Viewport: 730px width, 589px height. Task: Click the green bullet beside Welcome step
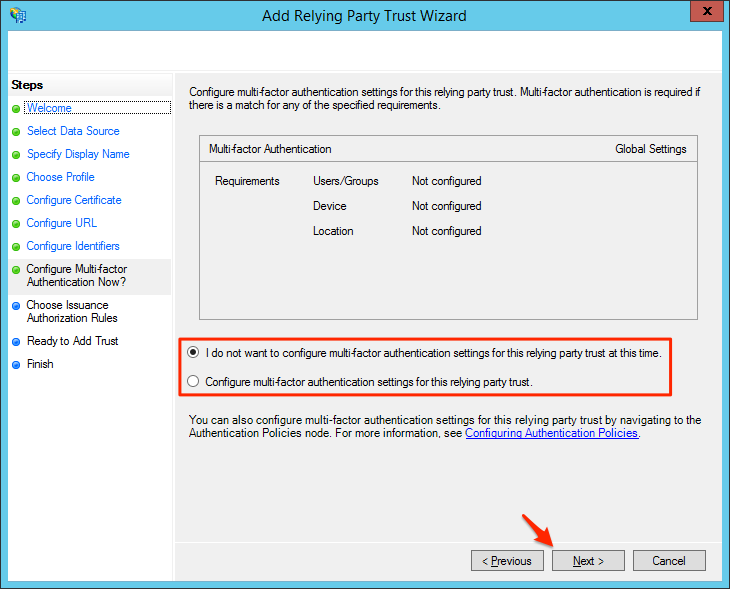pyautogui.click(x=16, y=108)
